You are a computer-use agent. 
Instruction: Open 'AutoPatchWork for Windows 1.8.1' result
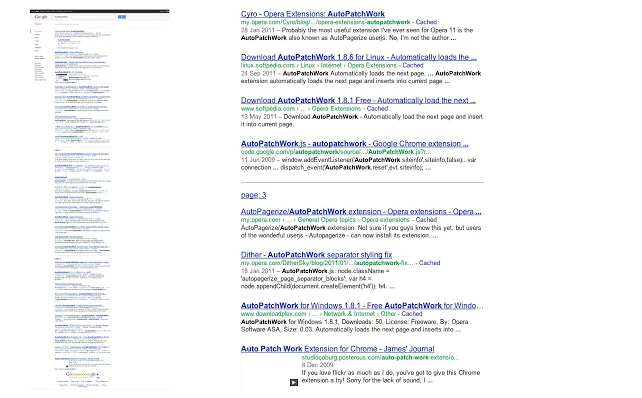pyautogui.click(x=362, y=306)
